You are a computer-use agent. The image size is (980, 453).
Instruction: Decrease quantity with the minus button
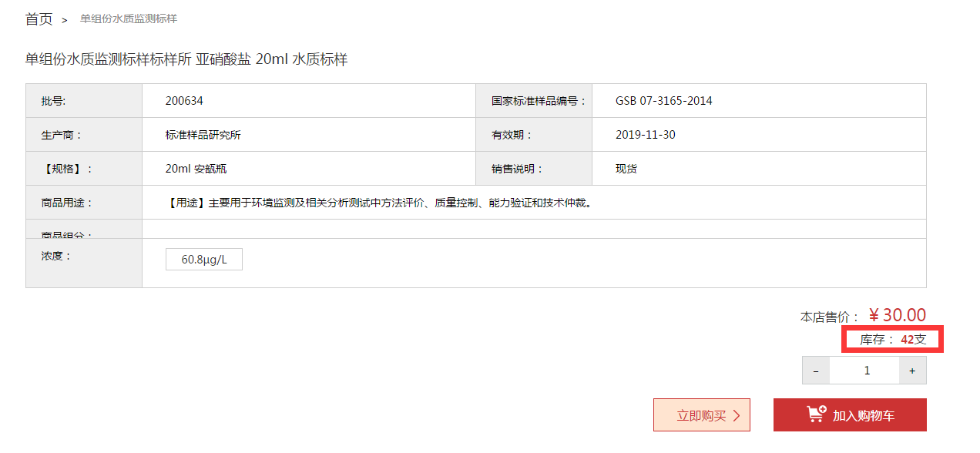816,371
